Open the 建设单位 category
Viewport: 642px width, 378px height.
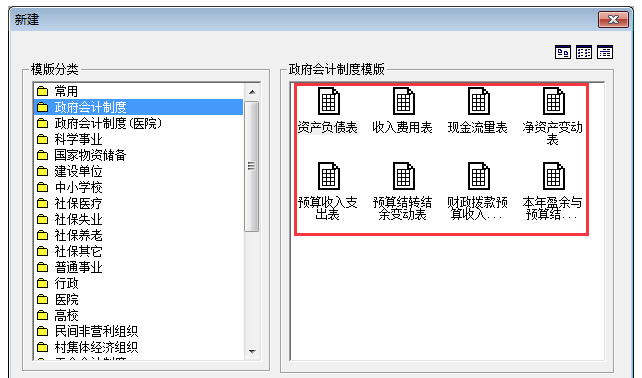point(138,171)
